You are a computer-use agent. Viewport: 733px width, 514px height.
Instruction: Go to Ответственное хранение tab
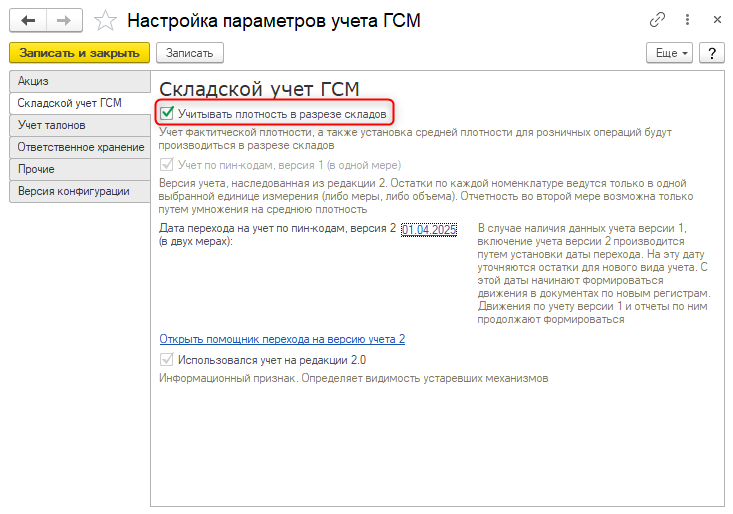(x=76, y=147)
